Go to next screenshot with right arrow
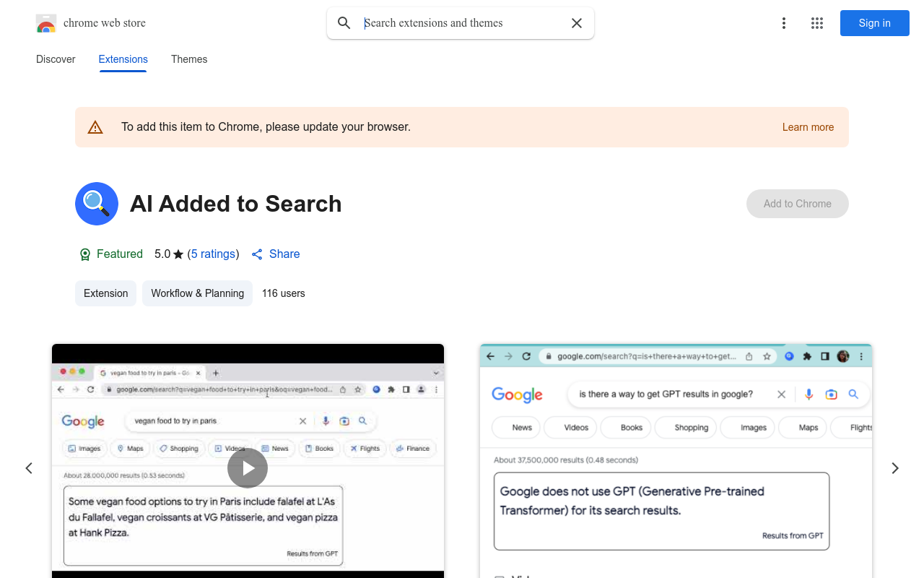924x578 pixels. pos(895,468)
